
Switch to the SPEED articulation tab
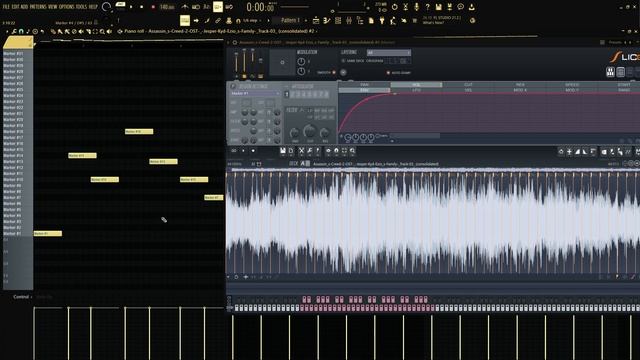click(x=572, y=85)
